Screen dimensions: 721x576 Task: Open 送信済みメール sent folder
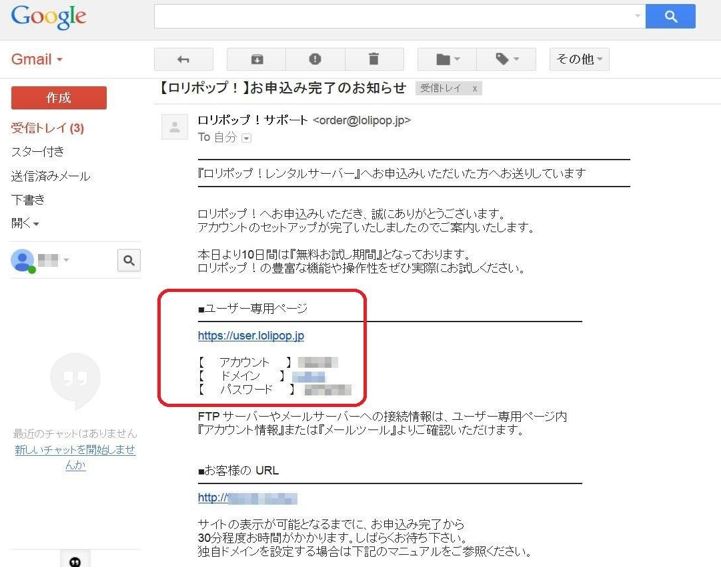click(51, 176)
